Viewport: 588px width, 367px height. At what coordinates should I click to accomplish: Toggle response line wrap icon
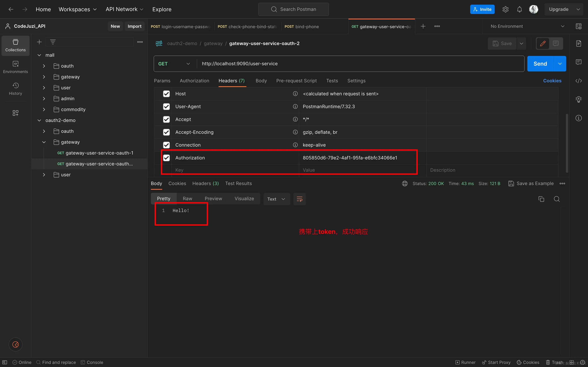[x=299, y=199]
